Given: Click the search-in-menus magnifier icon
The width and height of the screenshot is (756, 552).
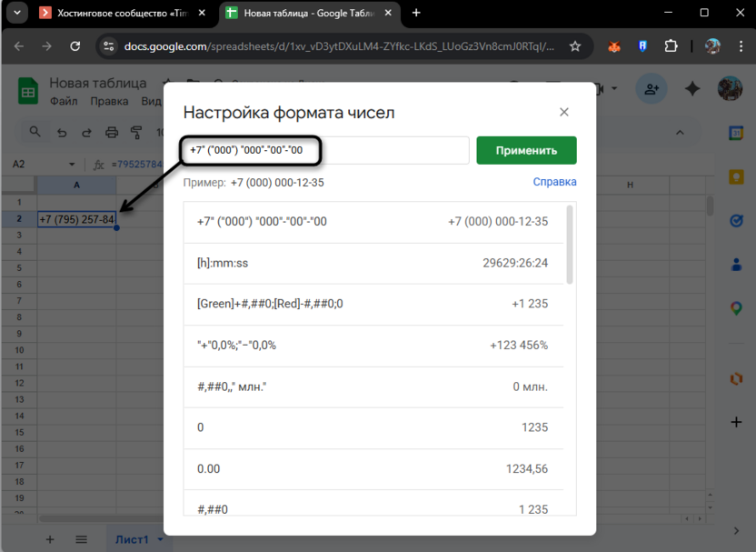Looking at the screenshot, I should 36,132.
